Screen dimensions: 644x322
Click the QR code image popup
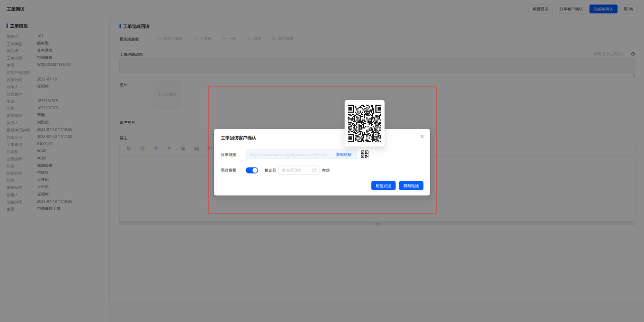tap(365, 123)
